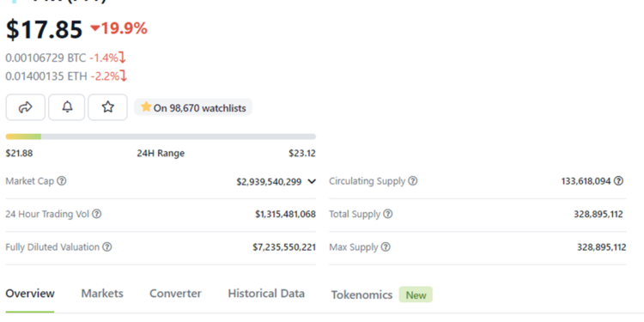Click the $7,235,550,221 valuation value

point(284,247)
